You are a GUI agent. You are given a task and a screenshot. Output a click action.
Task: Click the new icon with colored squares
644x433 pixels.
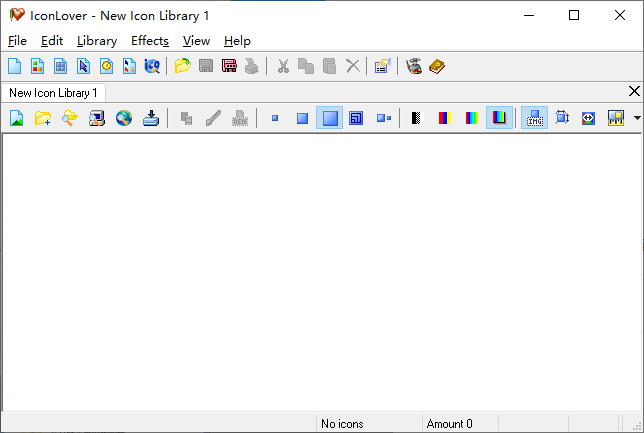click(37, 66)
